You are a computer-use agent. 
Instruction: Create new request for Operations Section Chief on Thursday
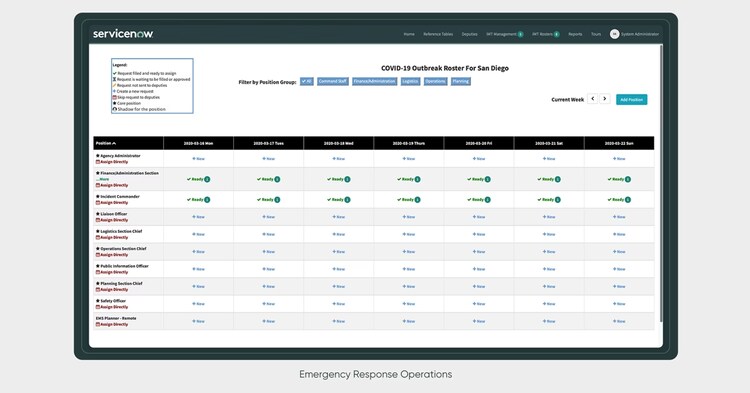pos(408,251)
